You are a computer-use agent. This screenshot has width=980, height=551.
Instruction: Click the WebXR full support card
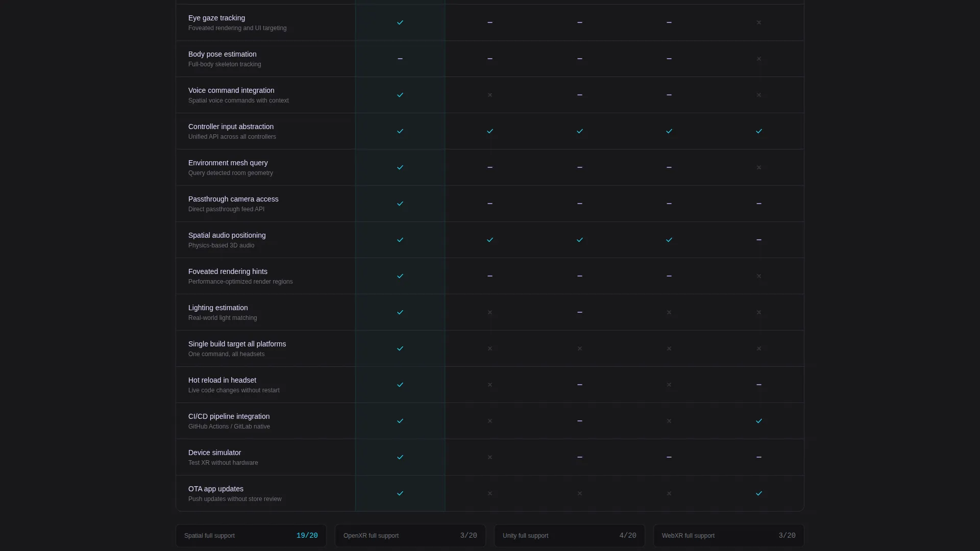pyautogui.click(x=729, y=536)
